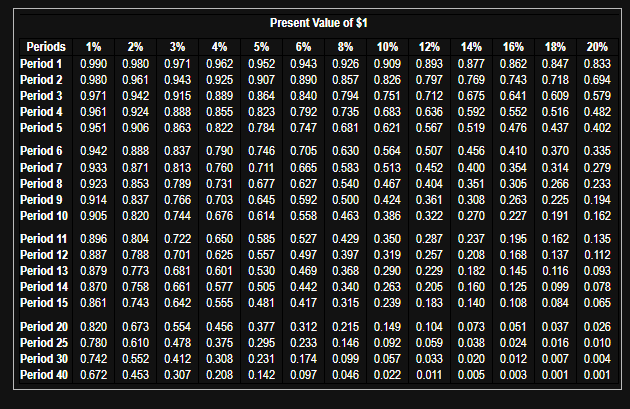
Task: Select value 0.099 in Period 14 row
Action: click(x=555, y=287)
